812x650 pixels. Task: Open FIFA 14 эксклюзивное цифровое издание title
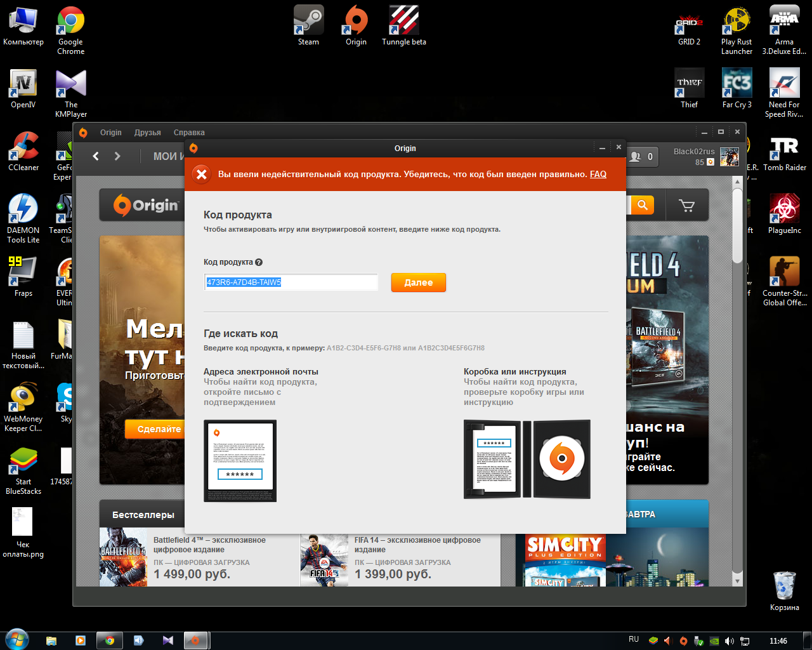coord(417,545)
